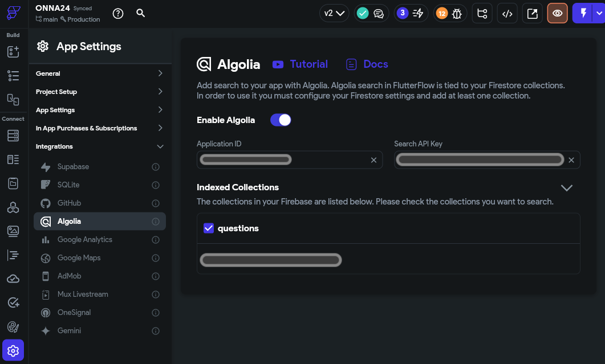Open the Cloud Functions icon
Screen dimensions: 605x364
point(13,279)
